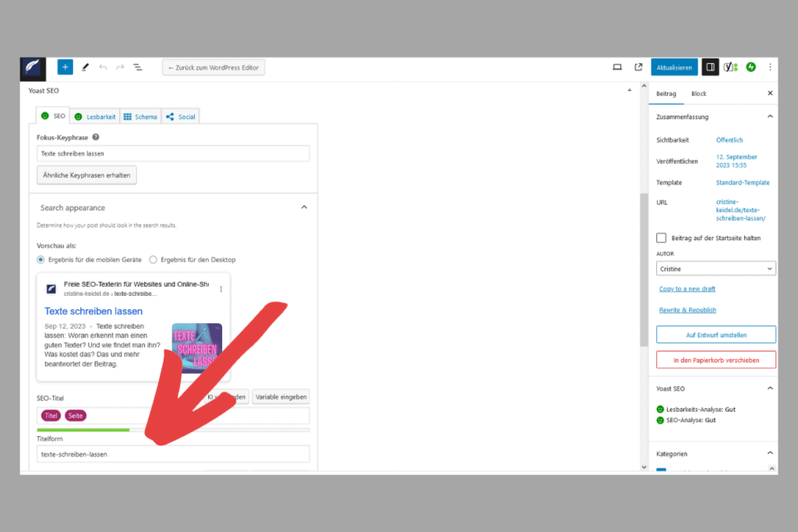Screen dimensions: 798x532
Task: Redo the last undone change
Action: pyautogui.click(x=120, y=67)
